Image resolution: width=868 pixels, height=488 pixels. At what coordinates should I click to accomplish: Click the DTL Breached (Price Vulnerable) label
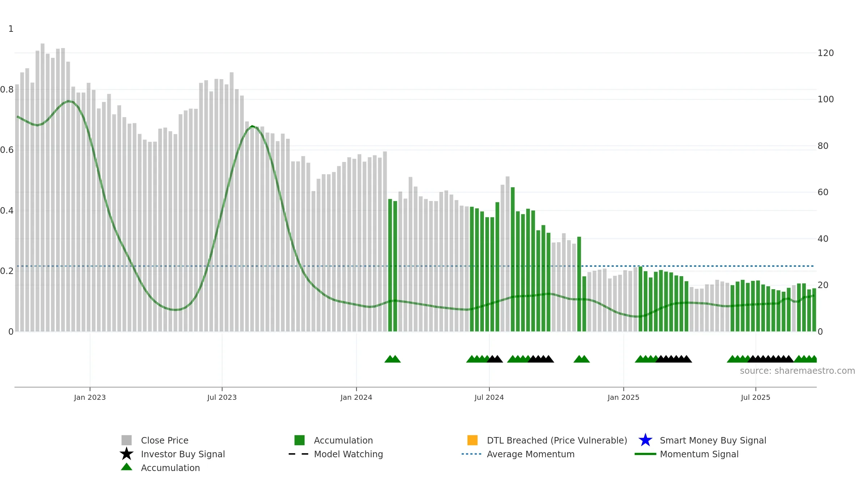(557, 440)
